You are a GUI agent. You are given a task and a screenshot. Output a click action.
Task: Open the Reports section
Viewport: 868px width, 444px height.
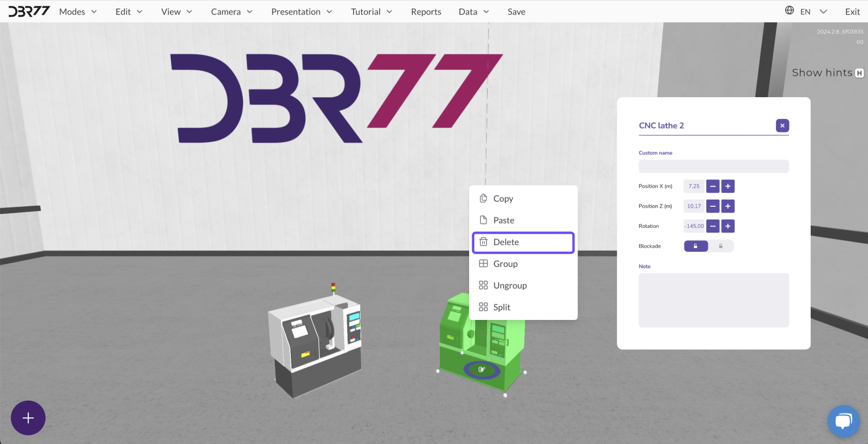(426, 12)
